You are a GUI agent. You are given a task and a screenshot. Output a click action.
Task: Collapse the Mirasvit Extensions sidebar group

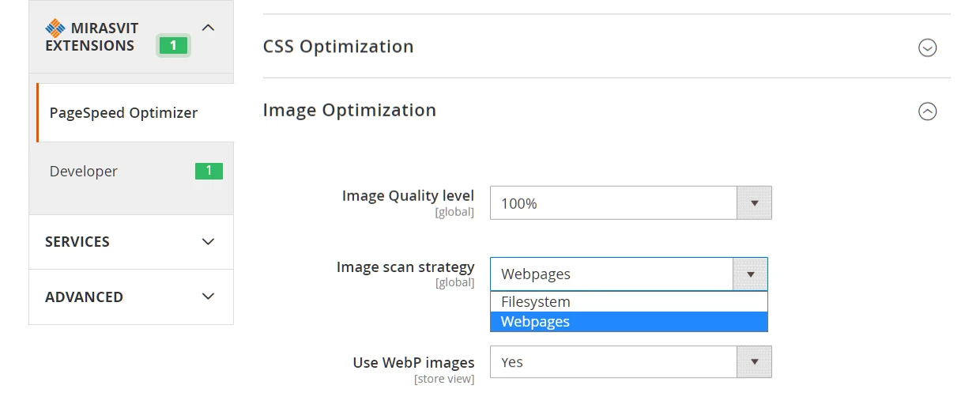click(208, 28)
